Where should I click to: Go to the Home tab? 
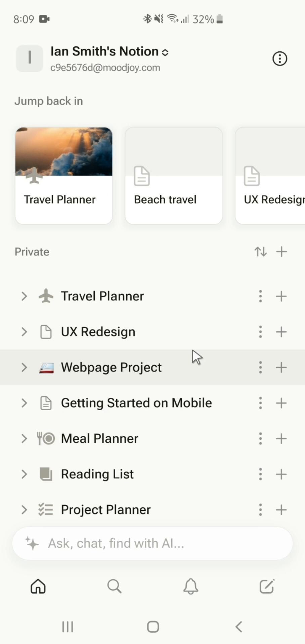[38, 586]
